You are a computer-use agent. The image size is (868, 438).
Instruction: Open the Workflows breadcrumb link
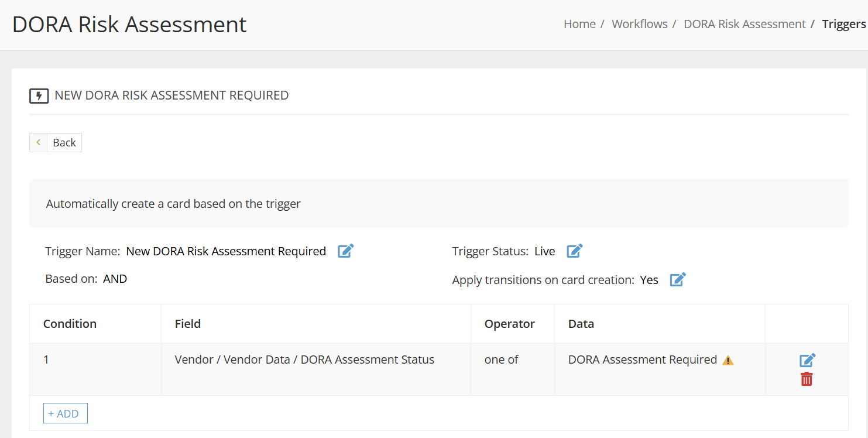[640, 23]
